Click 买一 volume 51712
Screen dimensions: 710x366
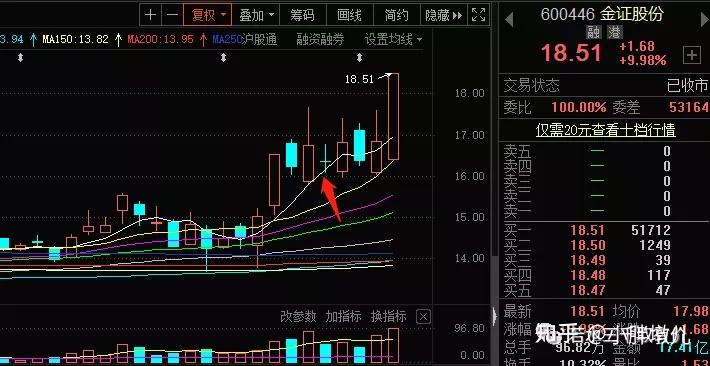pos(651,230)
